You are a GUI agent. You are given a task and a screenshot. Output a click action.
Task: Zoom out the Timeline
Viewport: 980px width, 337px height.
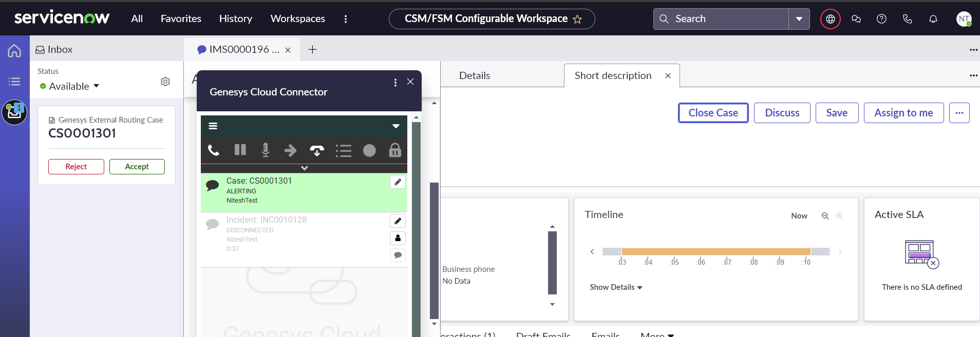pyautogui.click(x=825, y=216)
